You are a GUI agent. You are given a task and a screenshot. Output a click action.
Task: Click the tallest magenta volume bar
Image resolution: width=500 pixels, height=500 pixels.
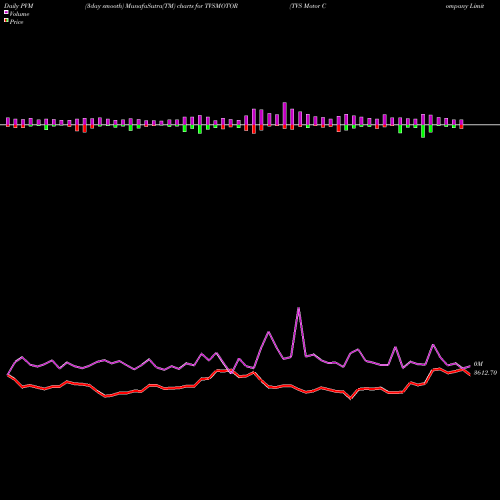pos(285,114)
